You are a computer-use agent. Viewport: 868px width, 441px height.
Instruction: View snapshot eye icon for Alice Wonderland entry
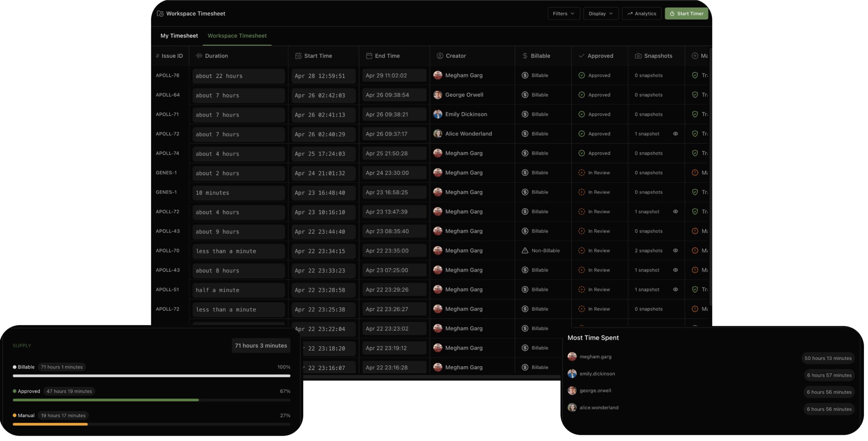tap(676, 134)
